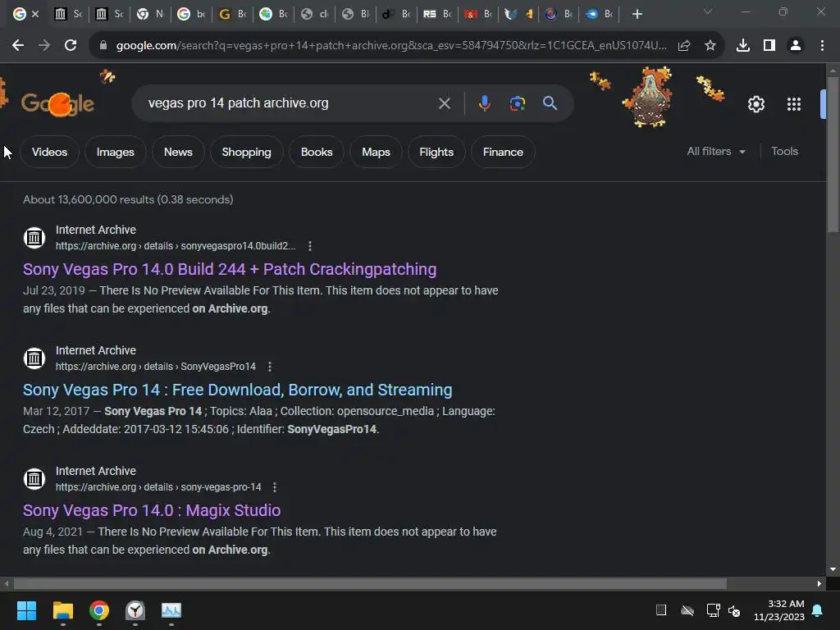Open 'Sony Vegas Pro 14.0 Build 244 + Patch' result
This screenshot has width=840, height=630.
[x=230, y=269]
